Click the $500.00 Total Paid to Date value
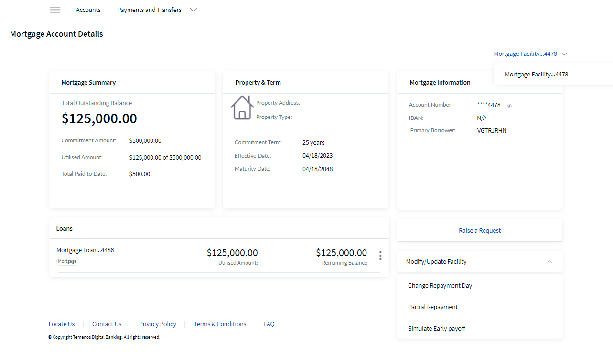The image size is (613, 364). pos(140,174)
